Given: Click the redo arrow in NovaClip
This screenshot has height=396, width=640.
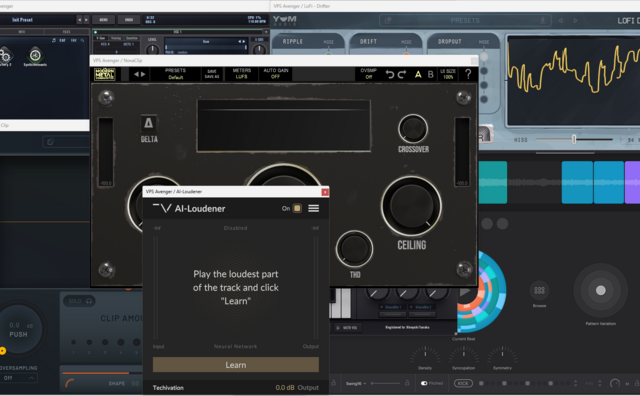Looking at the screenshot, I should tap(402, 74).
